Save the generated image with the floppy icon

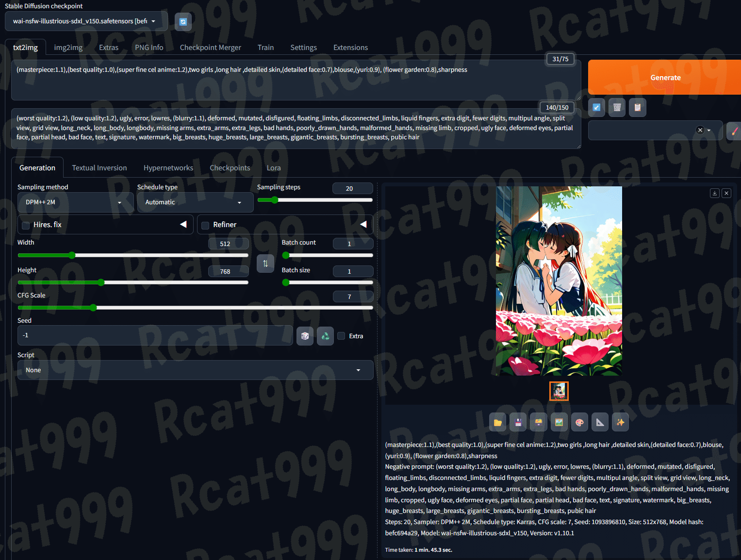[x=518, y=422]
